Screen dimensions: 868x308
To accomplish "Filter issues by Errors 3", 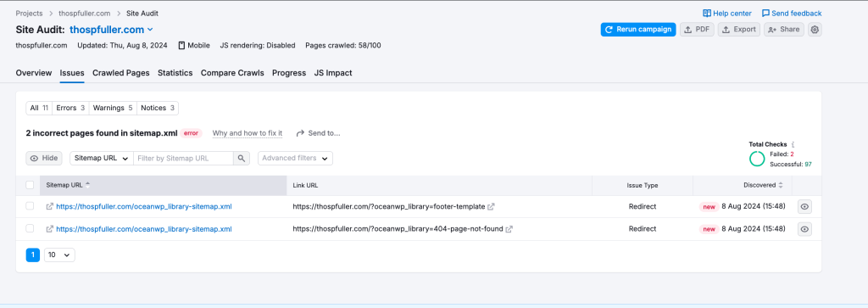I will pyautogui.click(x=70, y=108).
